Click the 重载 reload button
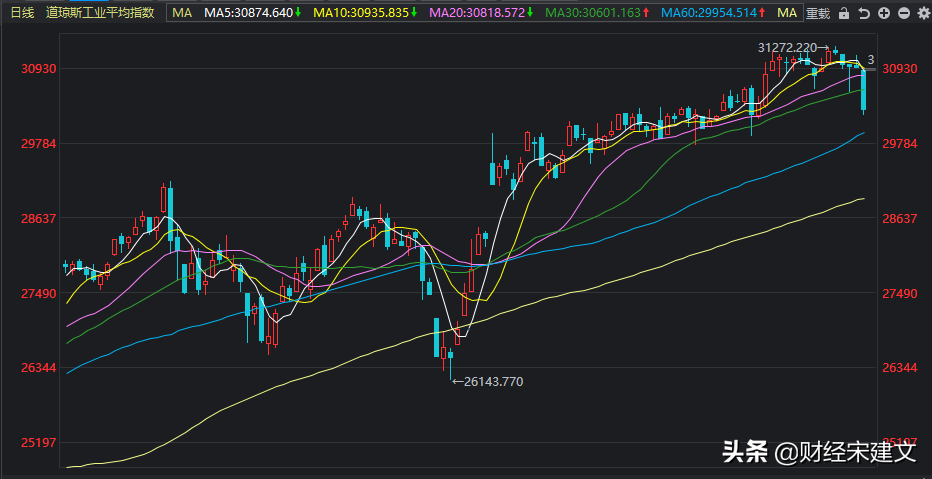The width and height of the screenshot is (932, 479). coord(818,13)
